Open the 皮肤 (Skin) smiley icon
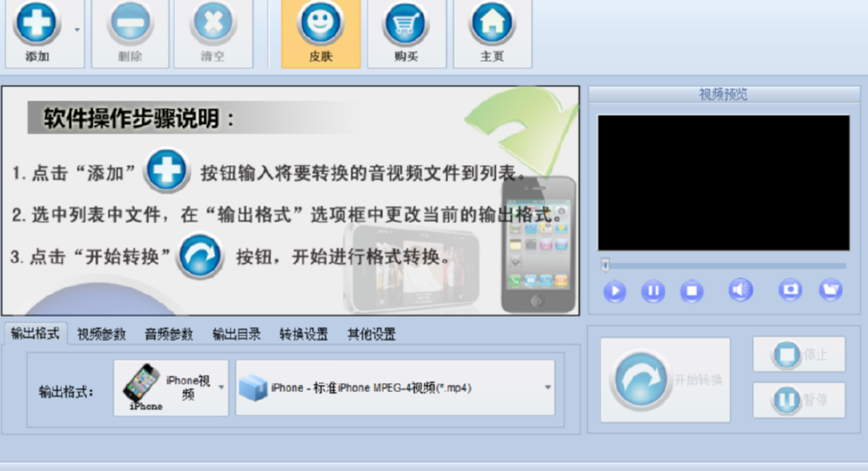Image resolution: width=868 pixels, height=471 pixels. point(320,23)
